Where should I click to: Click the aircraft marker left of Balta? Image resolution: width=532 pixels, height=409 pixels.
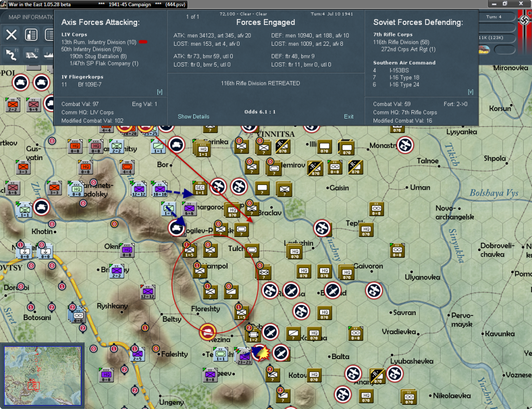point(281,353)
